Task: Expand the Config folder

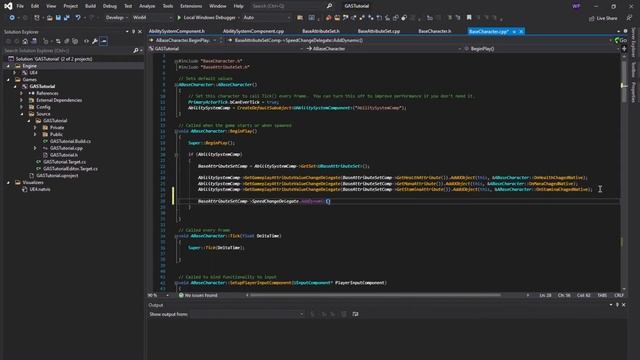Action: [x=22, y=107]
